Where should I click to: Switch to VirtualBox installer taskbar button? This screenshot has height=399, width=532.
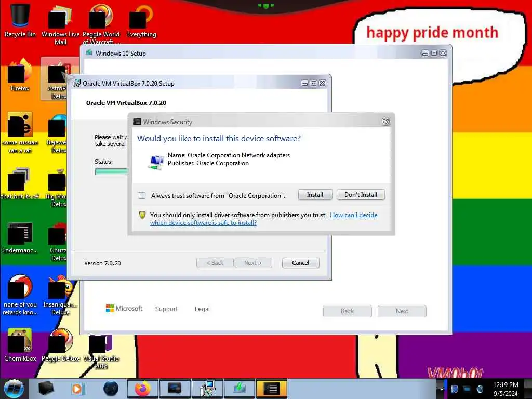click(207, 389)
